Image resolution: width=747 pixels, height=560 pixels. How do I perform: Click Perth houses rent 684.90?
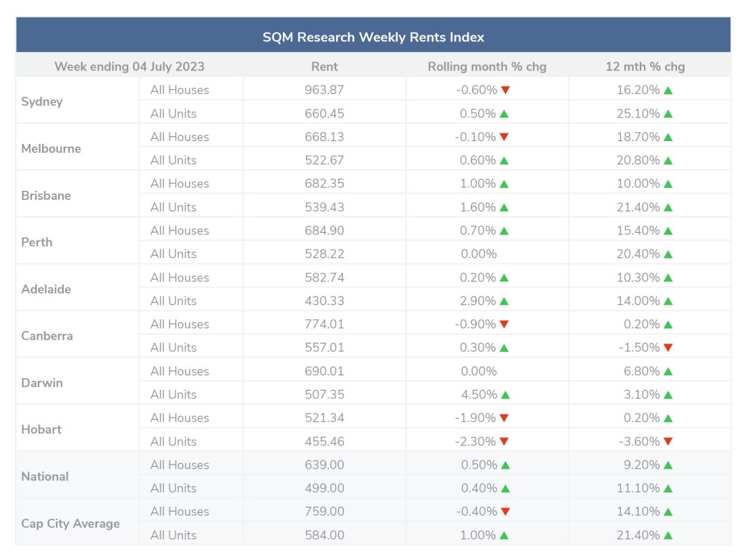pyautogui.click(x=324, y=231)
